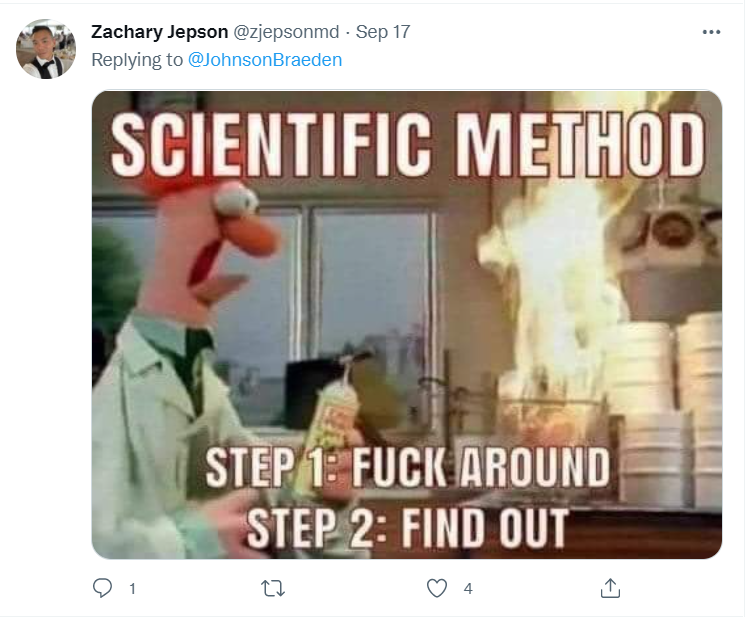Click the STEP 1 caption text in meme
This screenshot has width=755, height=617.
407,467
